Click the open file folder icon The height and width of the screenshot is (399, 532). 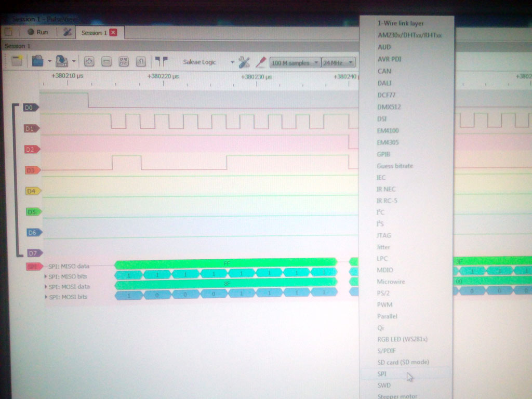[x=37, y=62]
